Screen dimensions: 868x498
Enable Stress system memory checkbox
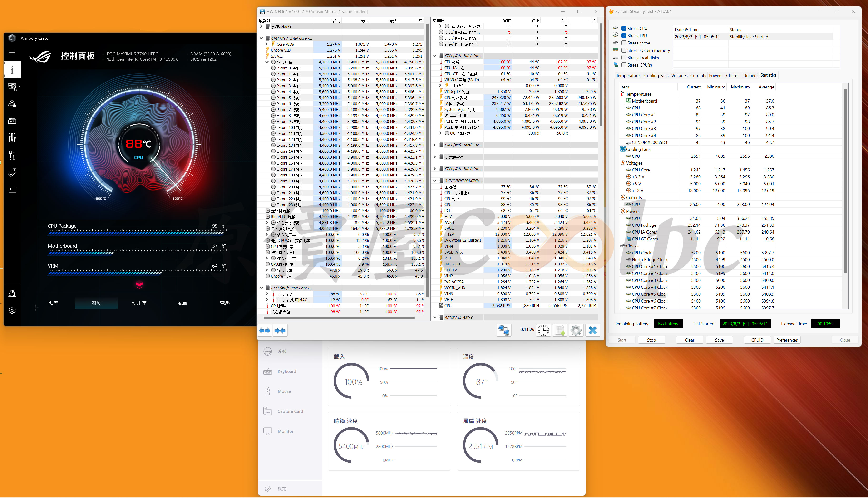point(624,50)
